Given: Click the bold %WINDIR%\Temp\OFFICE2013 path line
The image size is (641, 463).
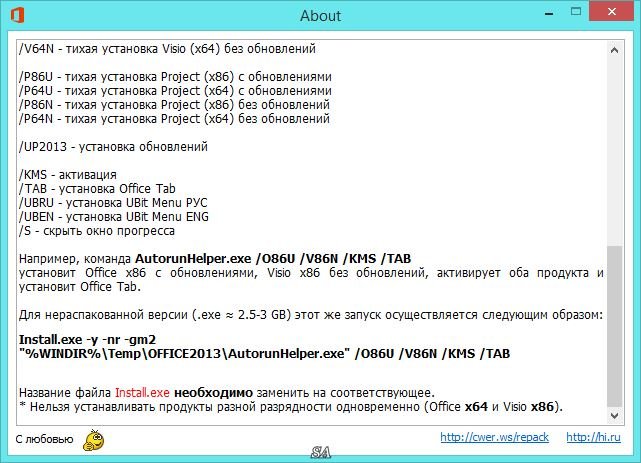Looking at the screenshot, I should click(264, 353).
